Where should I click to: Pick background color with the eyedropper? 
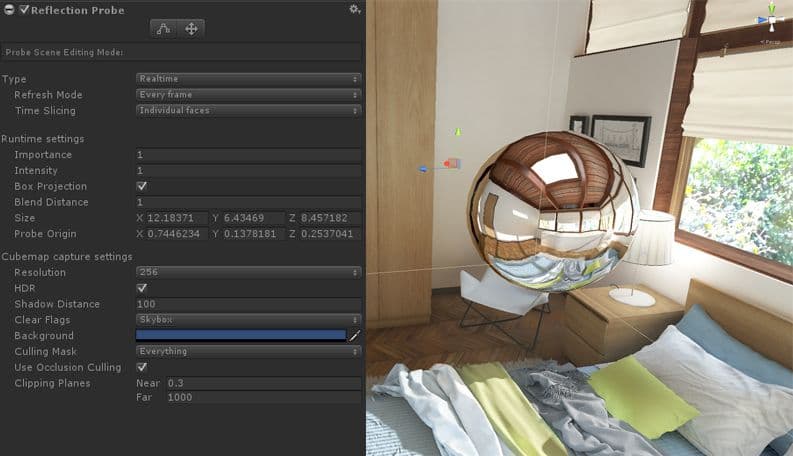pos(354,336)
